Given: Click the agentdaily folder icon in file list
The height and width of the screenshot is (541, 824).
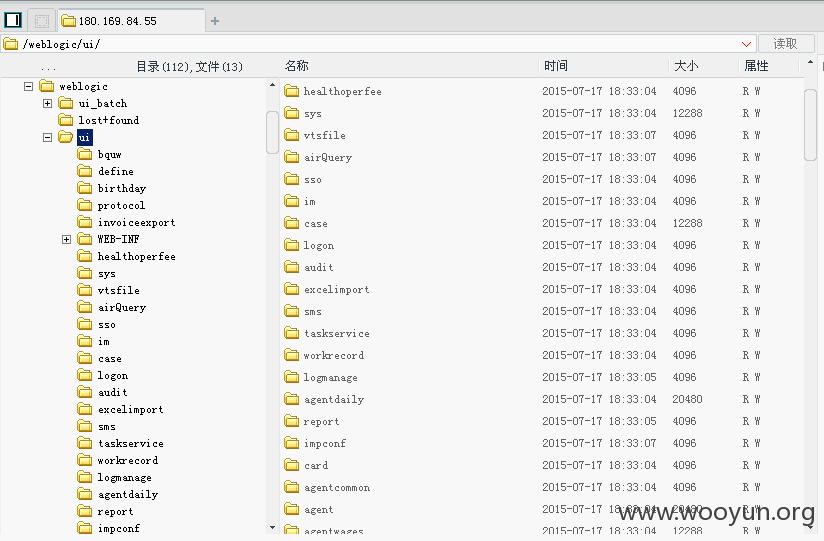Looking at the screenshot, I should (292, 399).
